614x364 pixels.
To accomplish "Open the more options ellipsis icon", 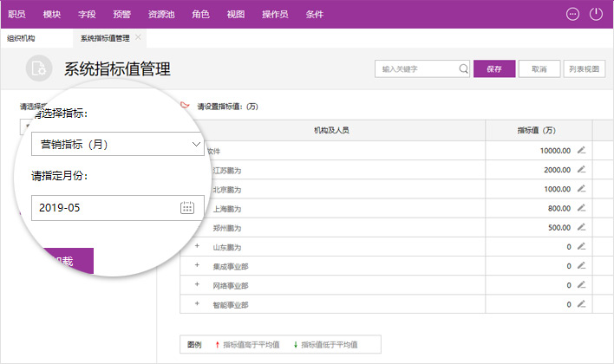I will pos(572,14).
